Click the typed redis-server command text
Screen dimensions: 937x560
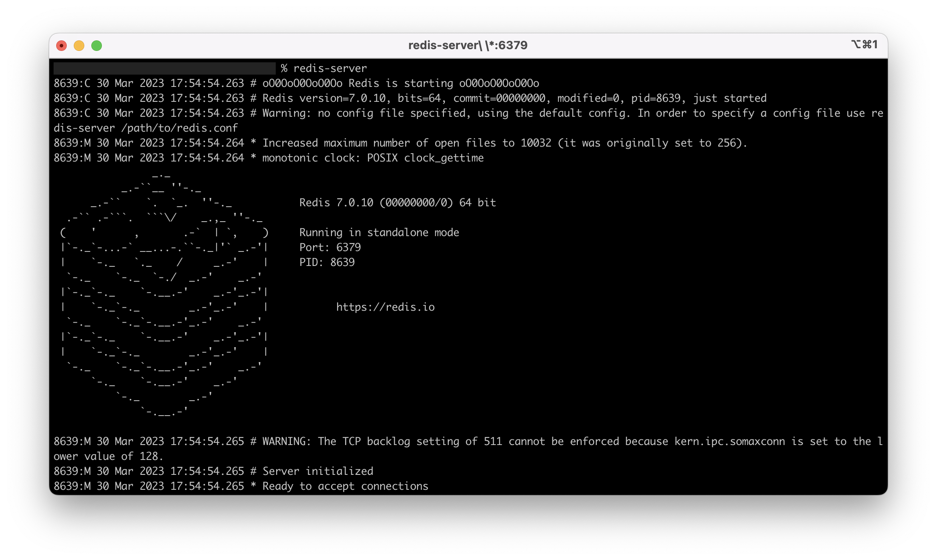click(330, 68)
